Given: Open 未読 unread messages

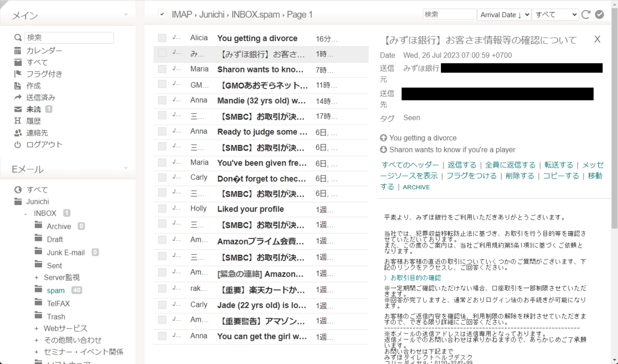Looking at the screenshot, I should (33, 109).
